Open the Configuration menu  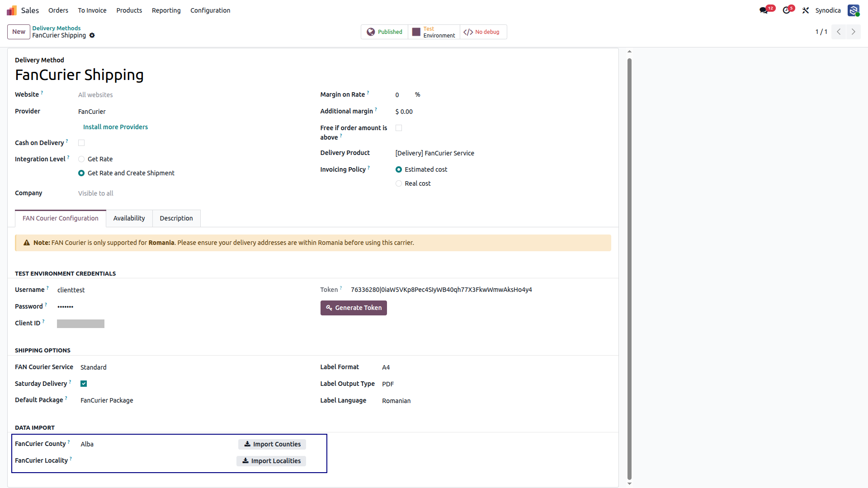click(x=210, y=10)
